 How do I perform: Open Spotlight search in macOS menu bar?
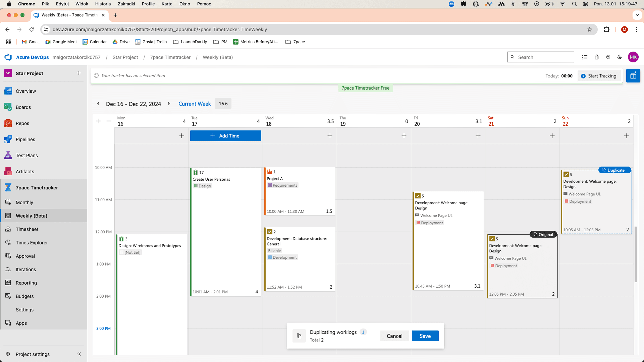pos(574,4)
